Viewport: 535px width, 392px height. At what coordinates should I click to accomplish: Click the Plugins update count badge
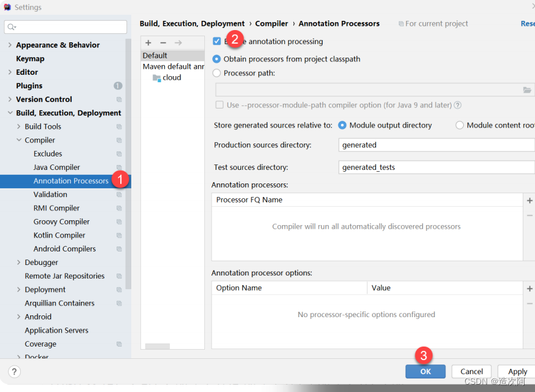coord(118,86)
